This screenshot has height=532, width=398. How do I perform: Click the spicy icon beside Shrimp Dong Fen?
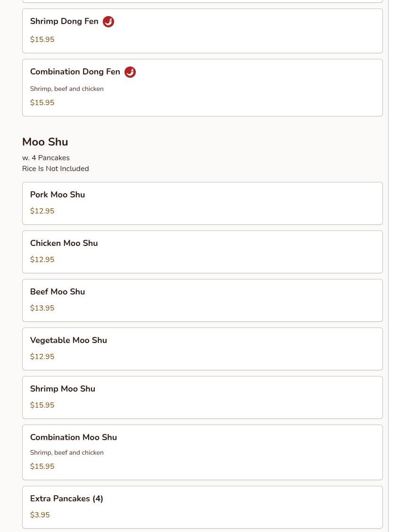tap(108, 21)
